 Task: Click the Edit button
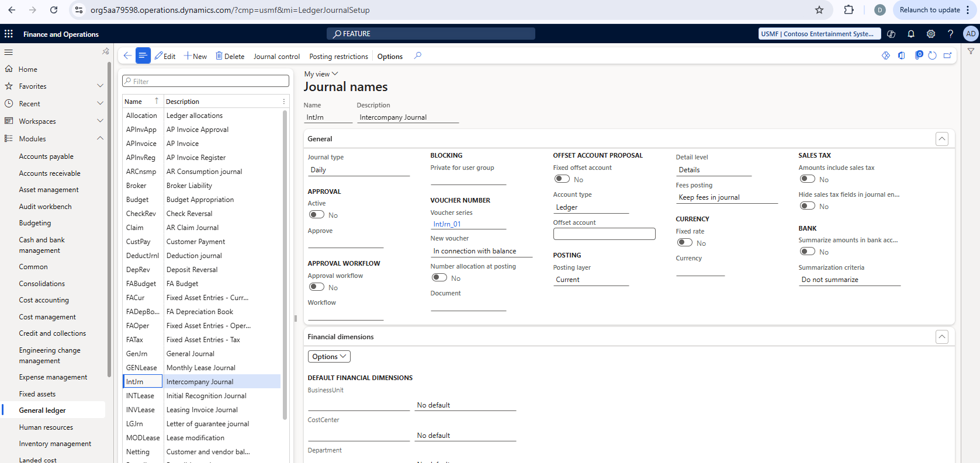click(x=165, y=56)
